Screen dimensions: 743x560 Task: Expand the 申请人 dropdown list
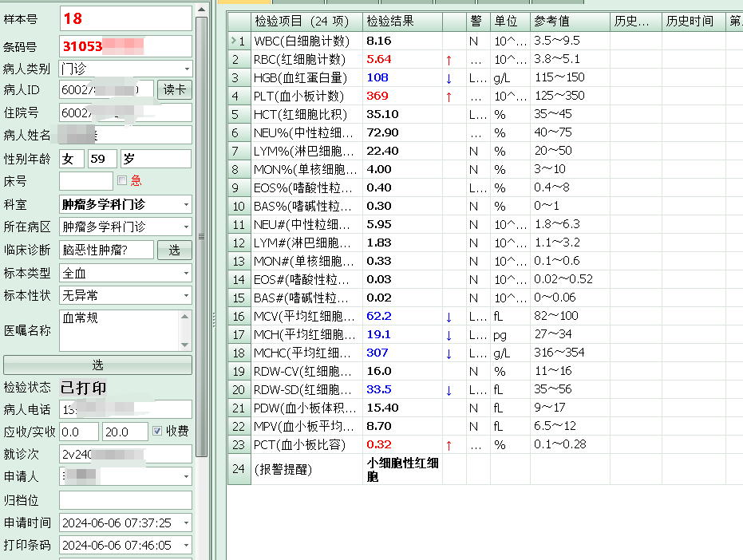[x=184, y=475]
